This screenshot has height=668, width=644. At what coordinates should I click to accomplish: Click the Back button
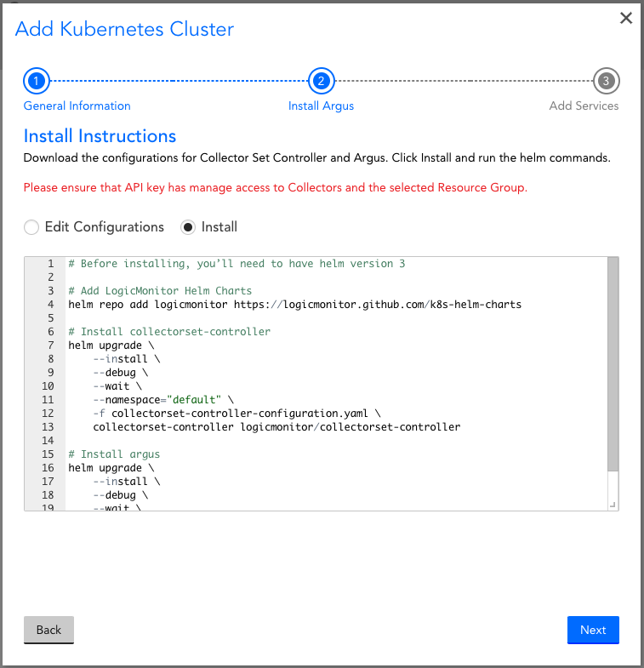pos(48,630)
